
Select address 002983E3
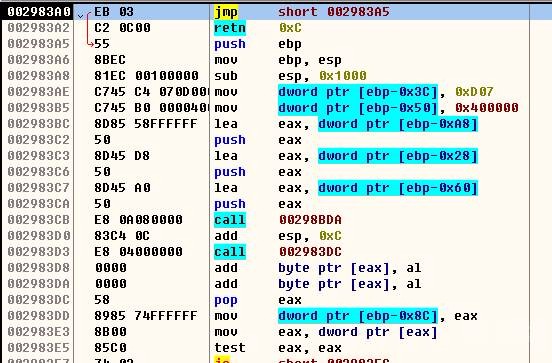pyautogui.click(x=39, y=332)
